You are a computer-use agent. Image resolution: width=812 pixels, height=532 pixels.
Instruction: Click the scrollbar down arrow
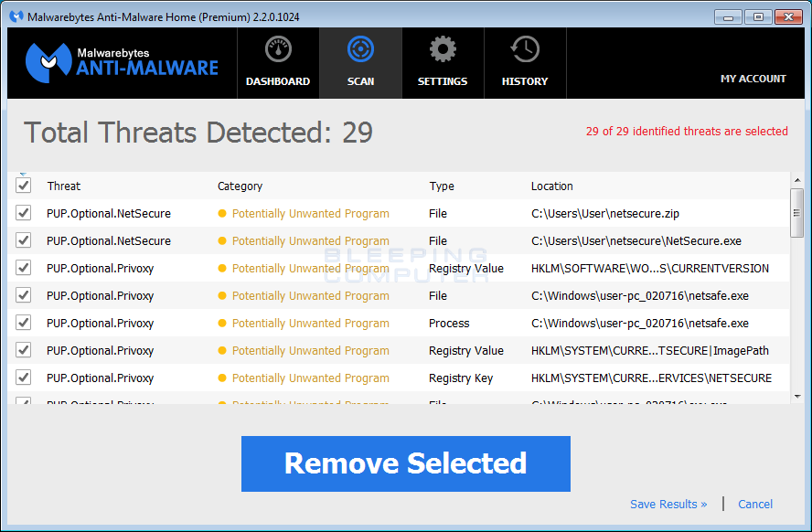point(797,397)
